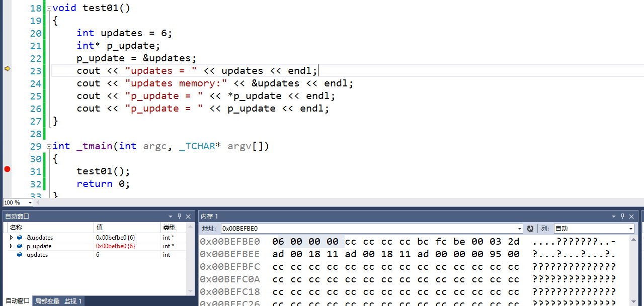
Task: Click the red value 0x00befbe0 {6} of p_update
Action: 116,246
